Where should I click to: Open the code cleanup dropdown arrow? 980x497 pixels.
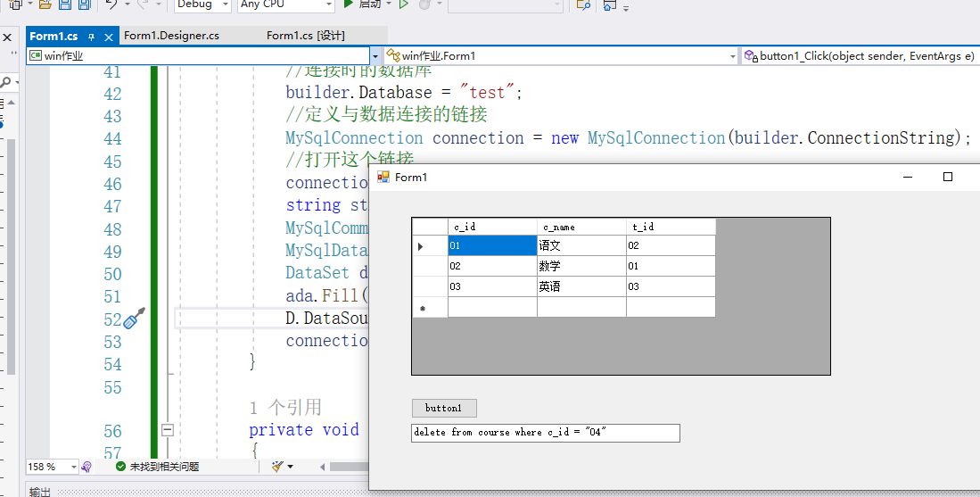290,467
